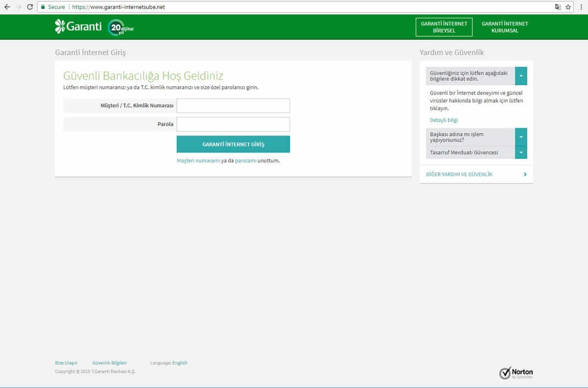Screen dimensions: 588x388
Task: Open the parolamı forgotten link
Action: tap(245, 161)
